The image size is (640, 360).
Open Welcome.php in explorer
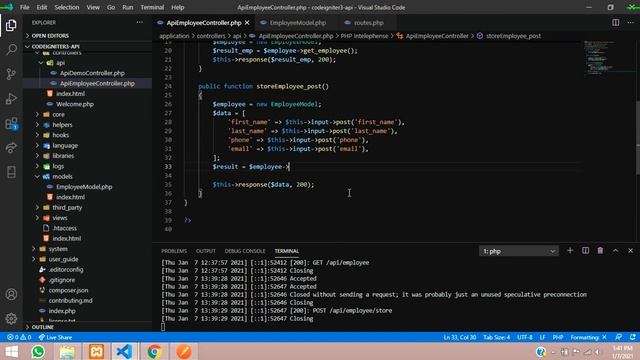[x=75, y=104]
